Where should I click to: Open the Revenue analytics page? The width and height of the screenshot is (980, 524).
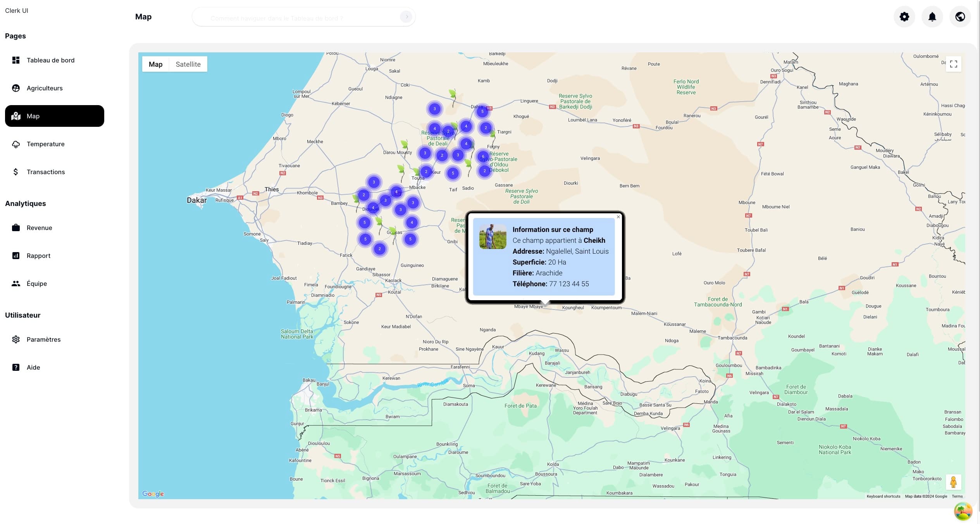point(39,228)
